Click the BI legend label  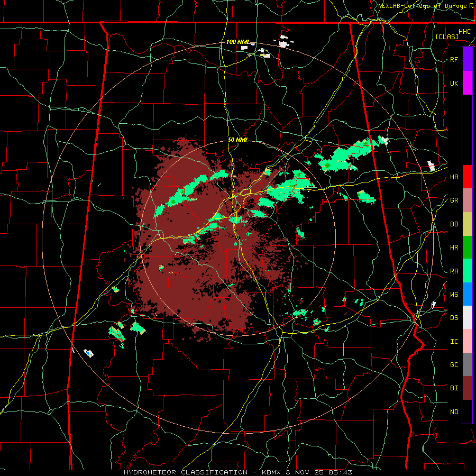(454, 388)
